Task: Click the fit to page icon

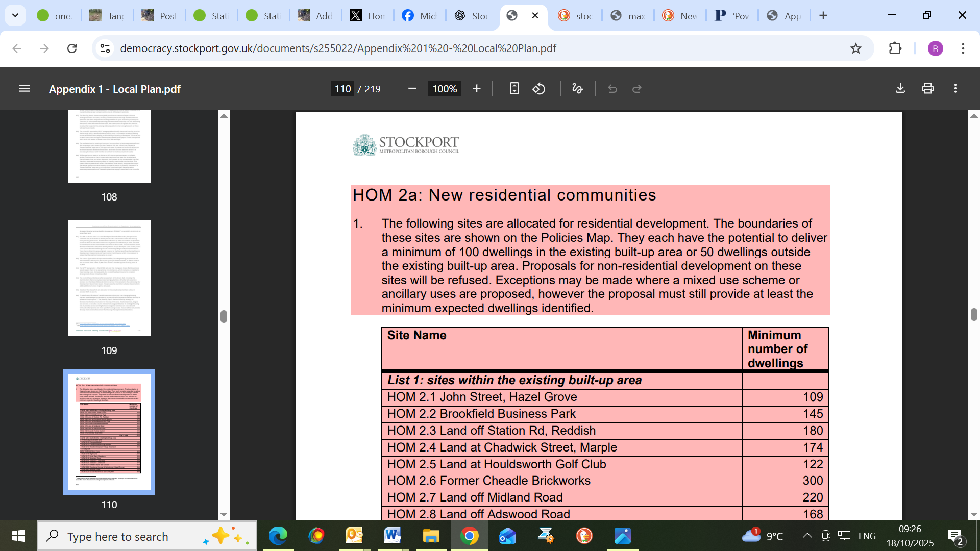Action: (514, 89)
